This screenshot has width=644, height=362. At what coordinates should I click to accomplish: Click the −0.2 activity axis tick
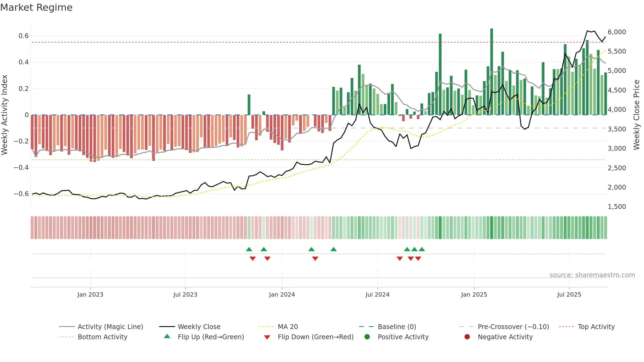(21, 141)
